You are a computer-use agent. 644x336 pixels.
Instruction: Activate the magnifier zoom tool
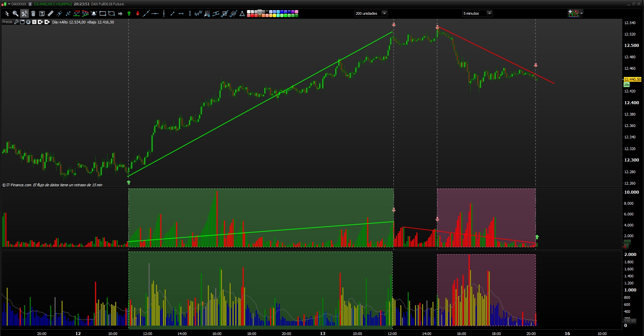tap(15, 13)
